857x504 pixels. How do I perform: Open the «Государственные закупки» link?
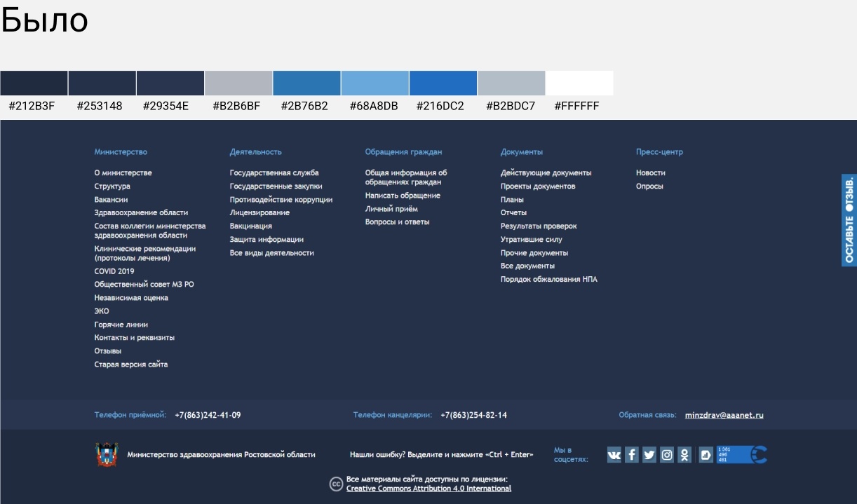[276, 186]
